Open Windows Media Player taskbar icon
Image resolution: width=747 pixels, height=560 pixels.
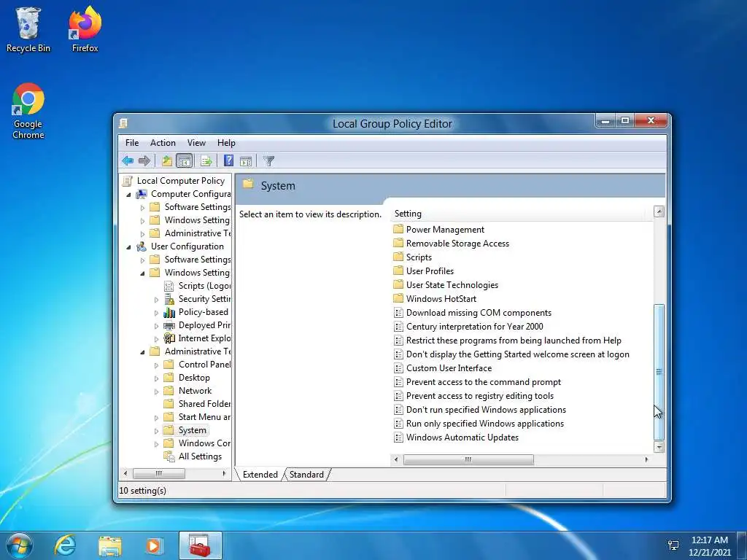tap(153, 545)
